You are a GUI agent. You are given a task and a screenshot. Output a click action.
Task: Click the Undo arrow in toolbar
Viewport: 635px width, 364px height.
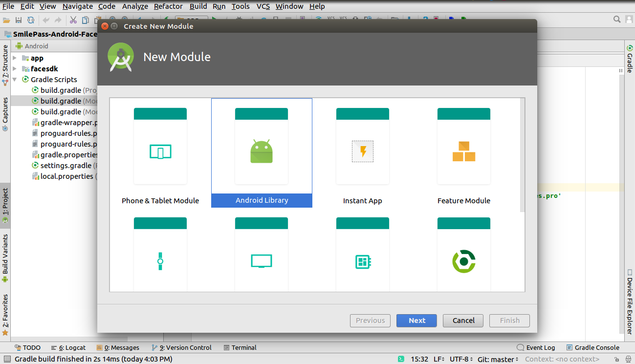coord(46,20)
